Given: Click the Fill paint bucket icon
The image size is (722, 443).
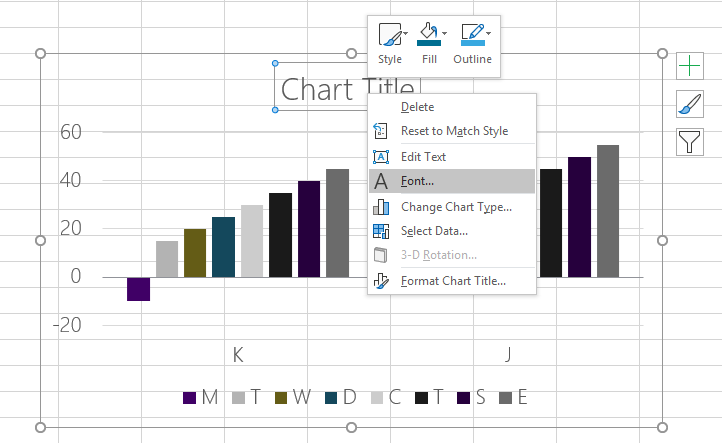Looking at the screenshot, I should click(x=428, y=35).
